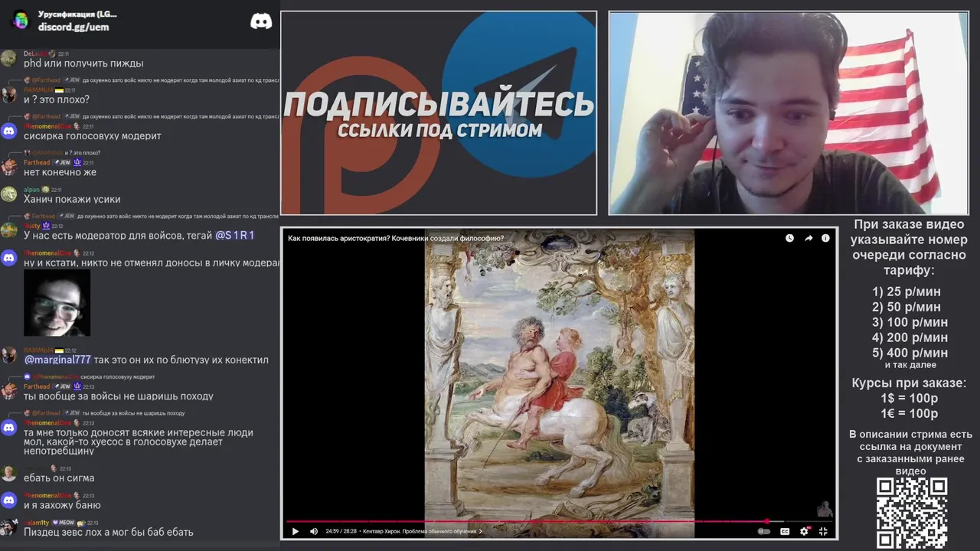Toggle autoplay in the video player
The height and width of the screenshot is (551, 980).
(x=763, y=531)
